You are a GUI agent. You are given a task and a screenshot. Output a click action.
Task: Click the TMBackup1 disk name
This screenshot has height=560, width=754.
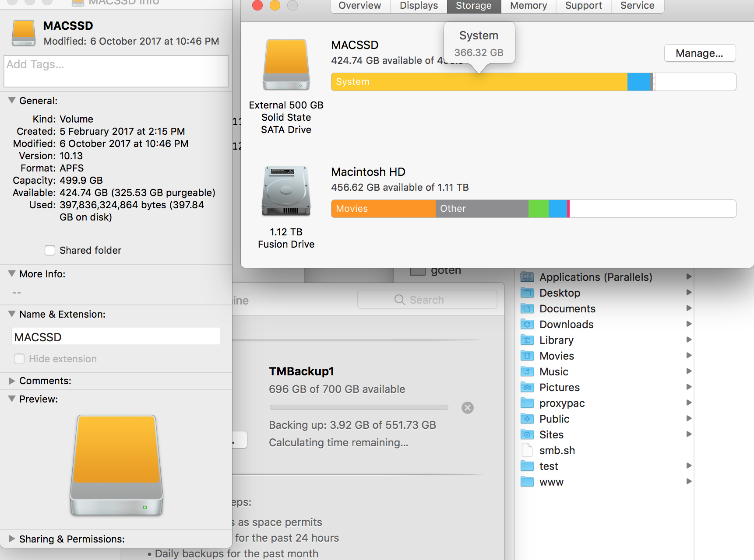302,371
